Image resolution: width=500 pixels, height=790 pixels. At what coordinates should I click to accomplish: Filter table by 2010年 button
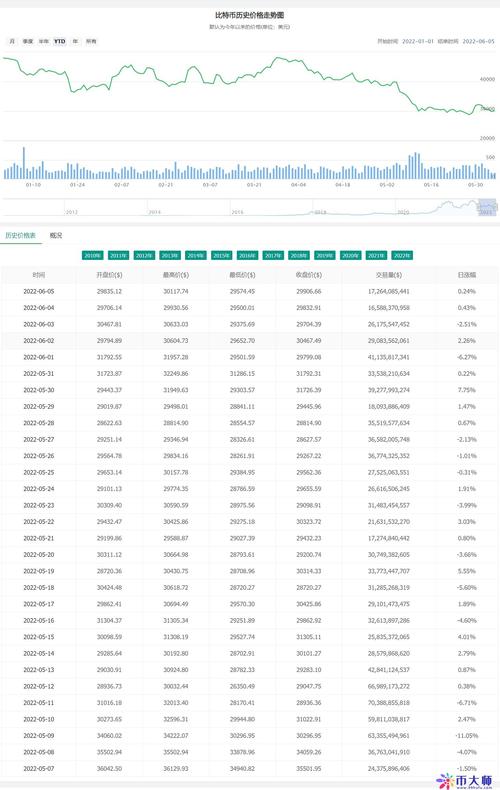92,255
